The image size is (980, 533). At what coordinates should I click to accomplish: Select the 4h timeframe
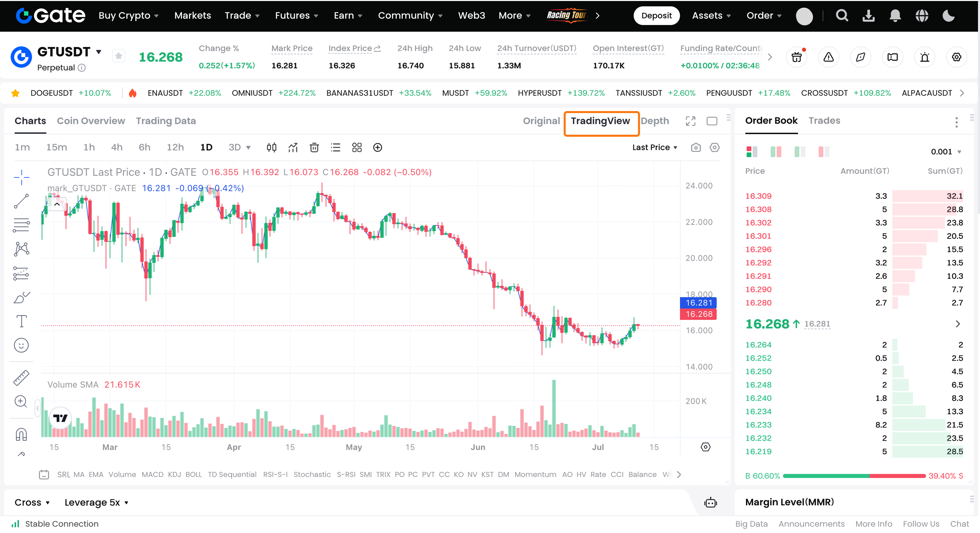[x=116, y=147]
